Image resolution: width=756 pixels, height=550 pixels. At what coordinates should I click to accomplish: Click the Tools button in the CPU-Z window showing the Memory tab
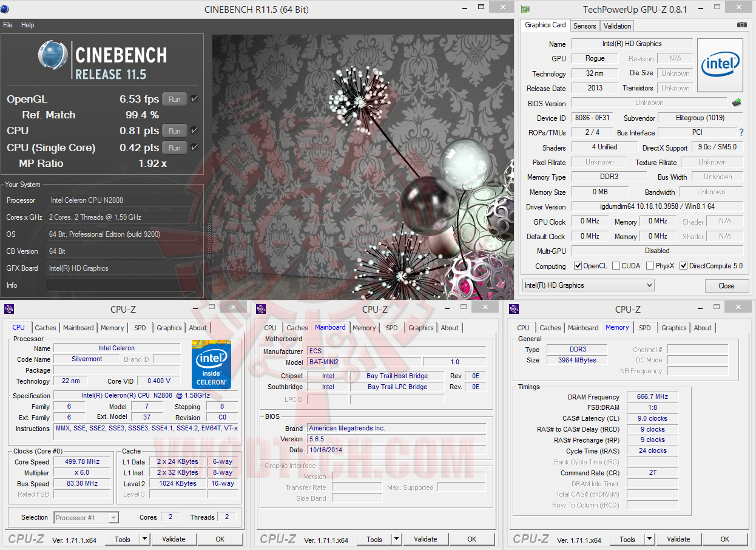pyautogui.click(x=627, y=539)
